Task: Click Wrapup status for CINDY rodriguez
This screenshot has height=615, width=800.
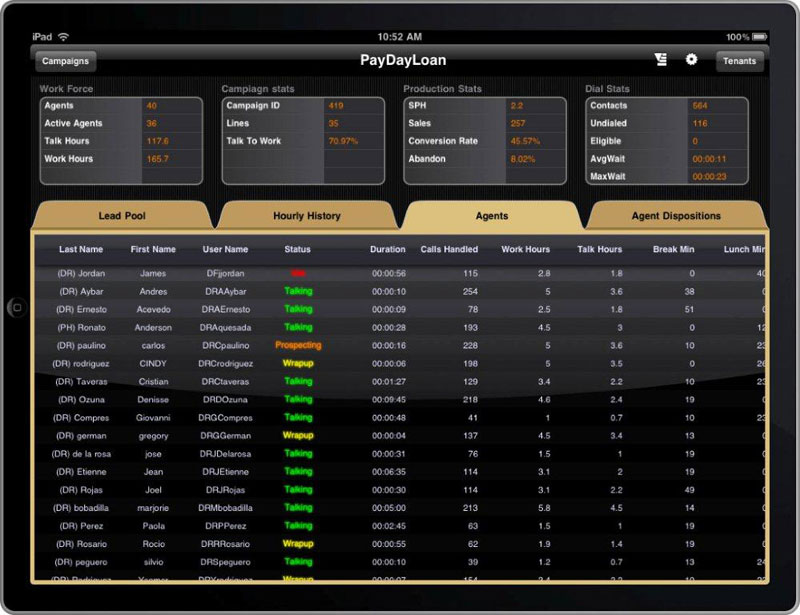Action: click(298, 363)
